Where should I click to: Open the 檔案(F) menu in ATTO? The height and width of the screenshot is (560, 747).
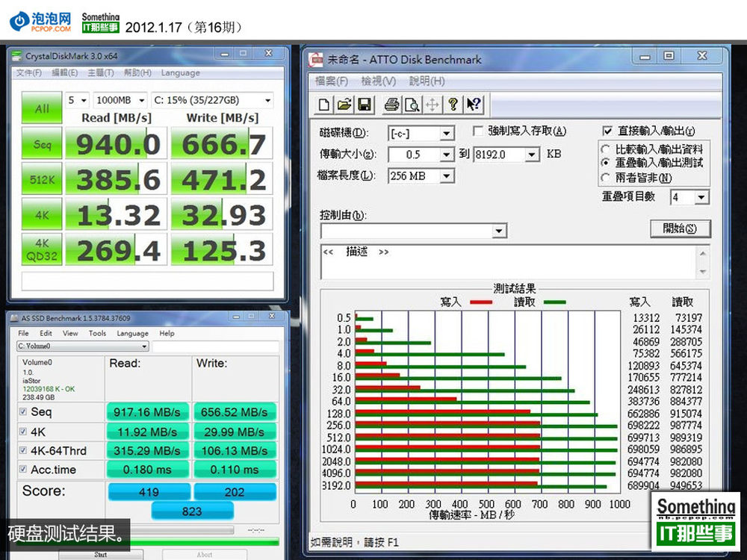(332, 81)
